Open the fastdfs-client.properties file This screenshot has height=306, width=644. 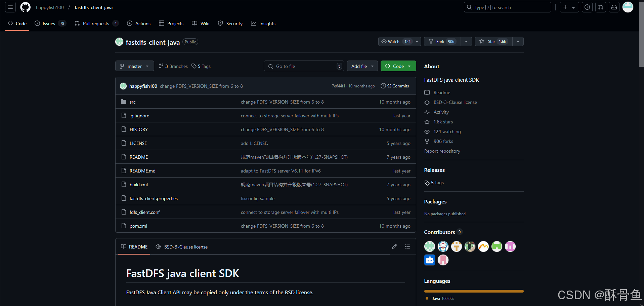(x=154, y=198)
